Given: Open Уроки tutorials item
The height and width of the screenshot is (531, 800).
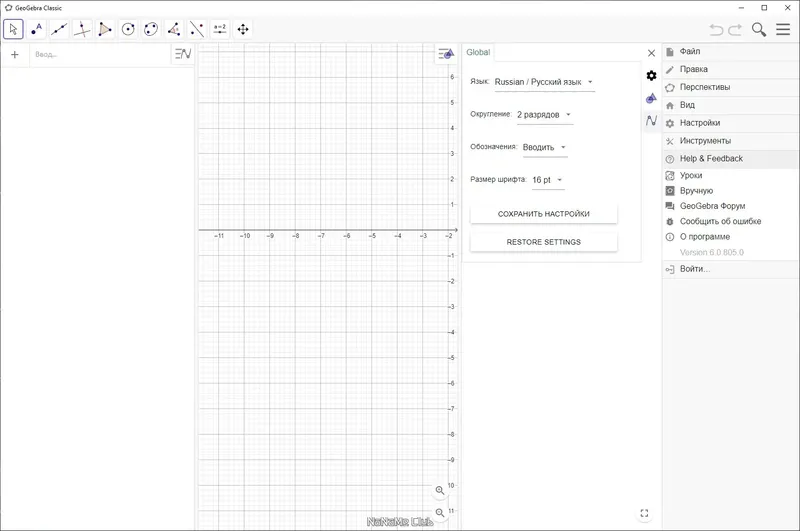Looking at the screenshot, I should [731, 175].
